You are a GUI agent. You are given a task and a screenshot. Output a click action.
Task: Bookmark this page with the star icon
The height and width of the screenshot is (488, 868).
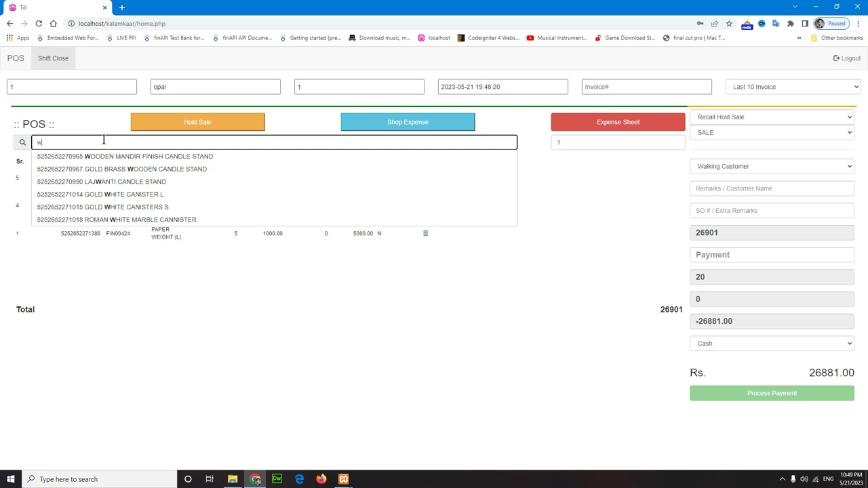(729, 24)
